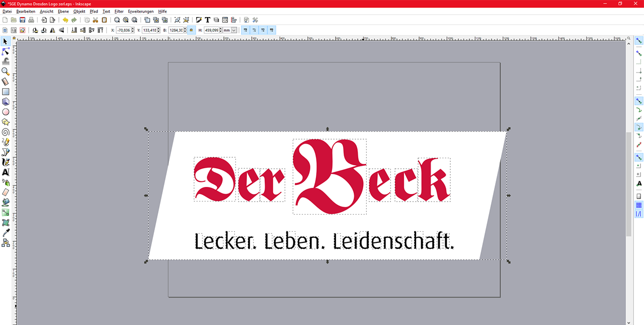
Task: Select the Color Picker dropper tool
Action: coord(6,233)
